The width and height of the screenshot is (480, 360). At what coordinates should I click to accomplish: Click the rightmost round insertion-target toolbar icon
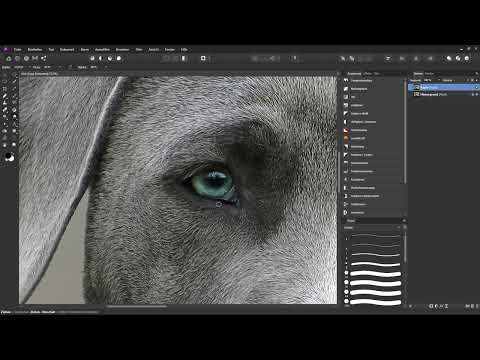[x=467, y=58]
